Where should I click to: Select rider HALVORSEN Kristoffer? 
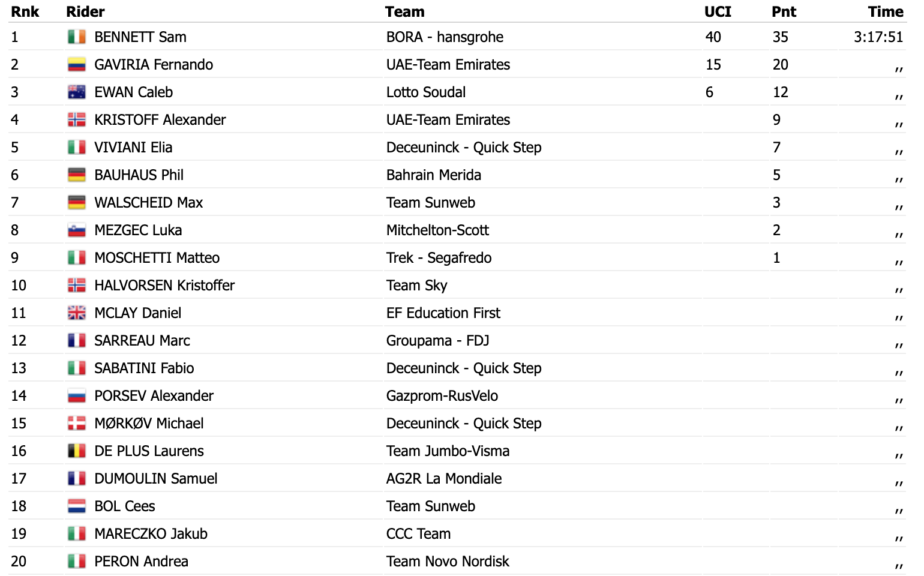pyautogui.click(x=164, y=286)
